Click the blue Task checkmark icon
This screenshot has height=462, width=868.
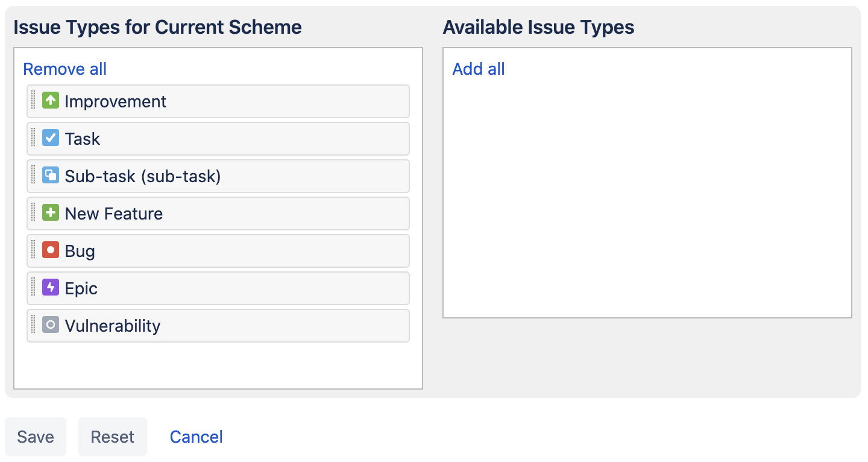click(51, 138)
